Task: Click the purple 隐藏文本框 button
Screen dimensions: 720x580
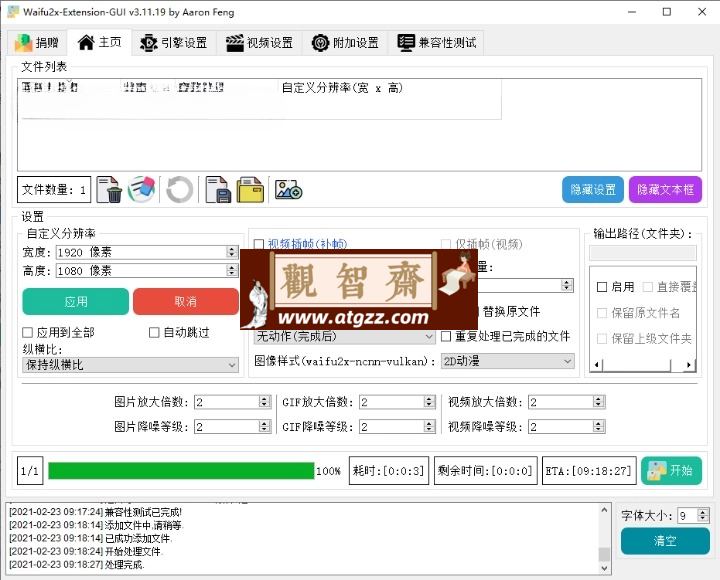Action: coord(665,190)
